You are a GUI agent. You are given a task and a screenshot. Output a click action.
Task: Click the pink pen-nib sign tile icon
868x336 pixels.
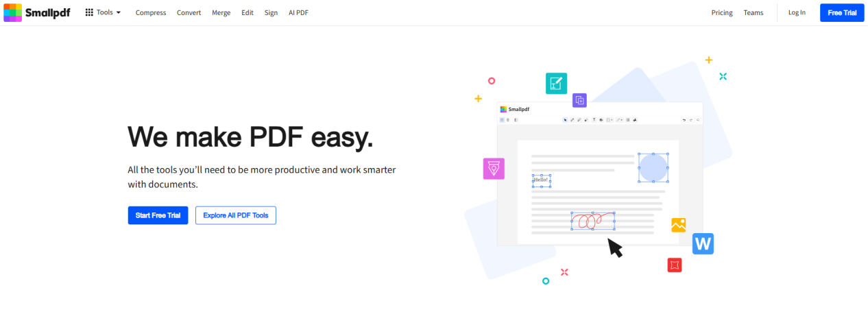click(494, 169)
